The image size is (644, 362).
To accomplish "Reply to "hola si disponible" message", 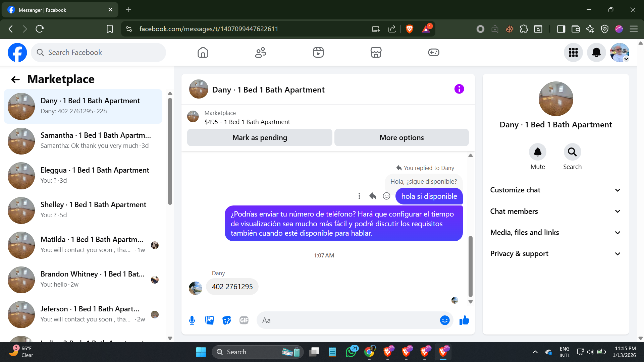I will tap(373, 196).
